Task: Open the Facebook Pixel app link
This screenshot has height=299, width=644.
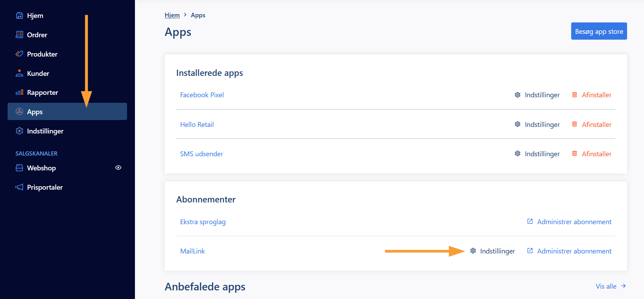Action: coord(202,95)
